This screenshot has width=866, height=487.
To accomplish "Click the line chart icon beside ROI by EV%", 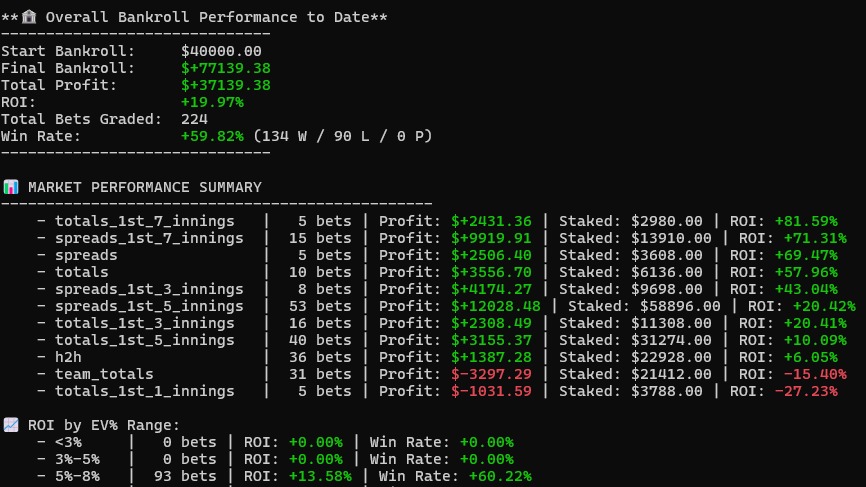I will (10, 425).
